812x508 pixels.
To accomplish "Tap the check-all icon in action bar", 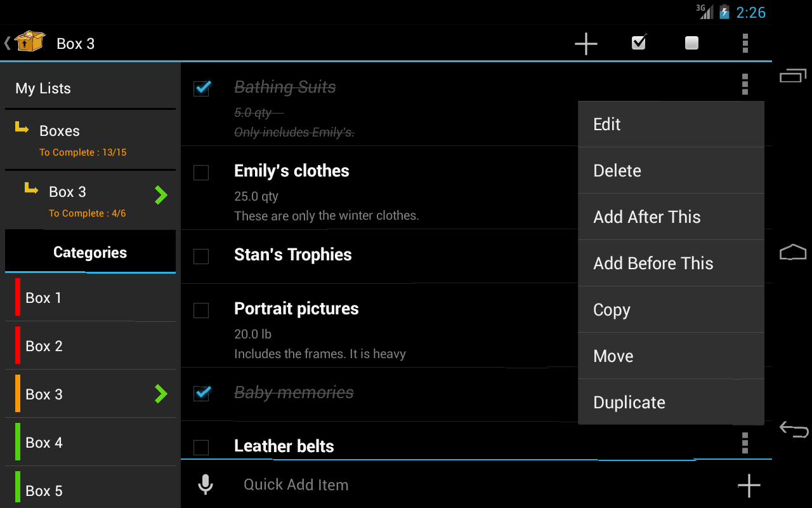I will (639, 43).
